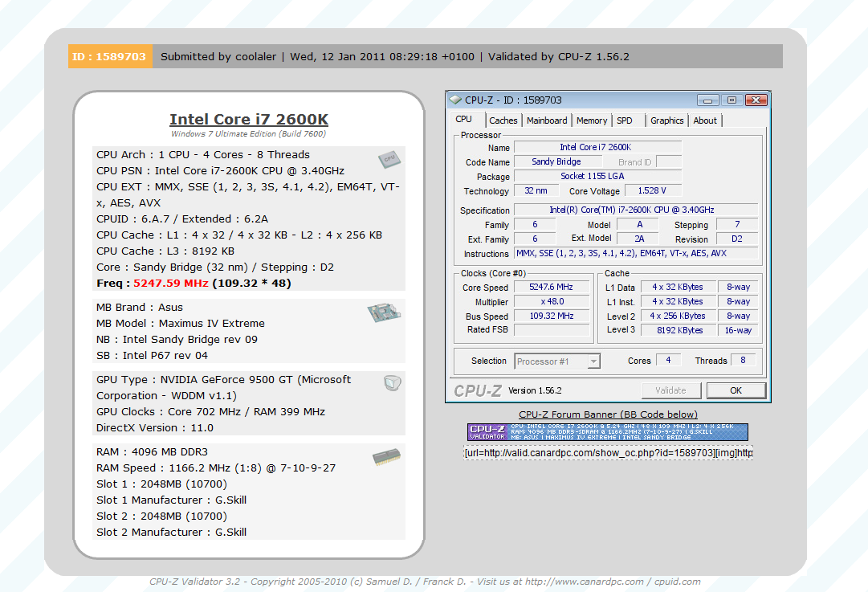Image resolution: width=868 pixels, height=592 pixels.
Task: Click the motherboard icon beside MB Brand
Action: [384, 312]
